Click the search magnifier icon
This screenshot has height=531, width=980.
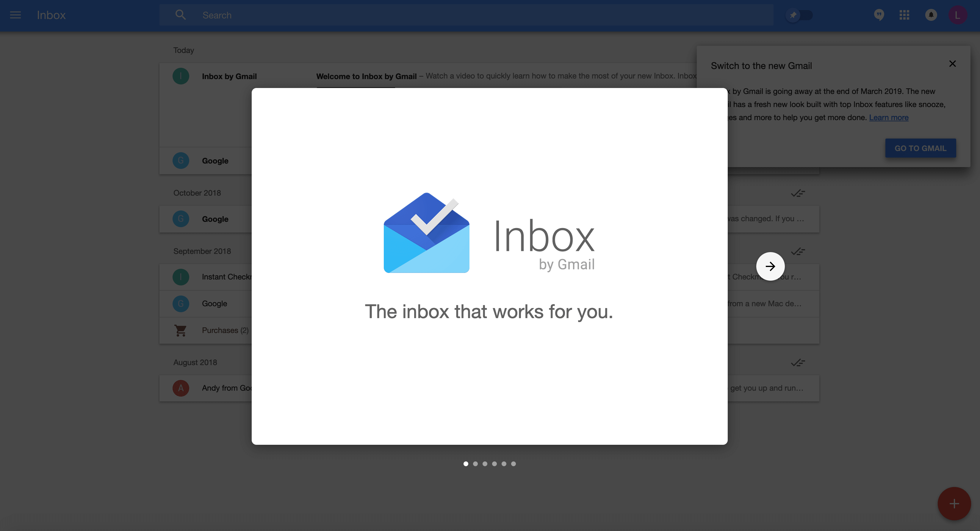point(180,15)
